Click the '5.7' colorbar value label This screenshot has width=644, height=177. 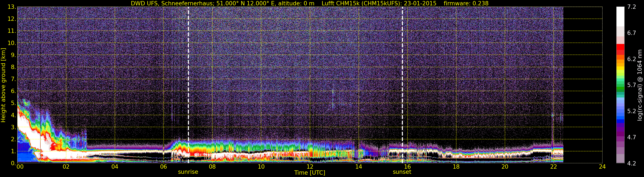point(632,85)
